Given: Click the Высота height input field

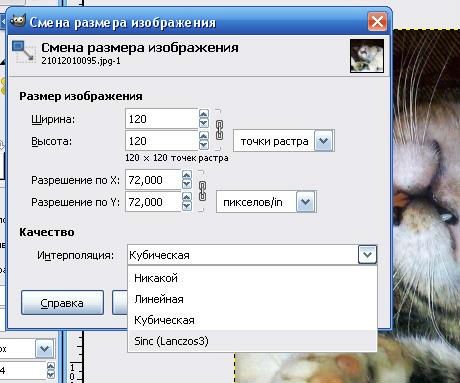Looking at the screenshot, I should point(162,141).
